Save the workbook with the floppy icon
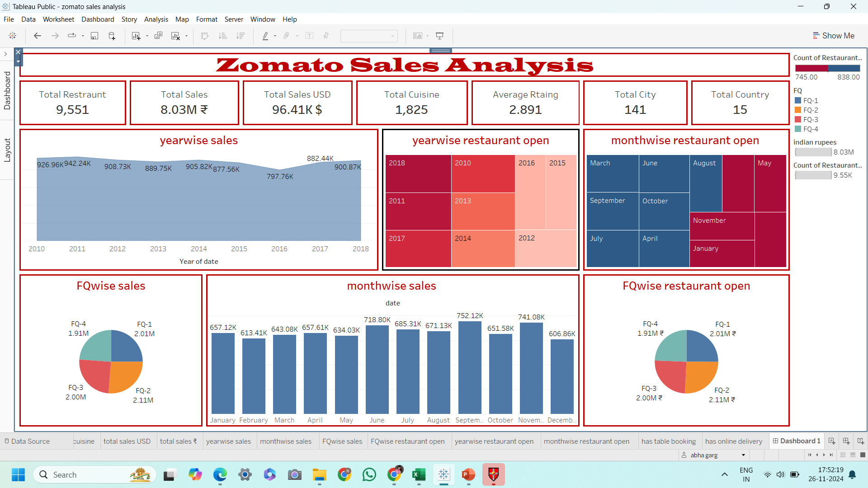868x488 pixels. [94, 36]
